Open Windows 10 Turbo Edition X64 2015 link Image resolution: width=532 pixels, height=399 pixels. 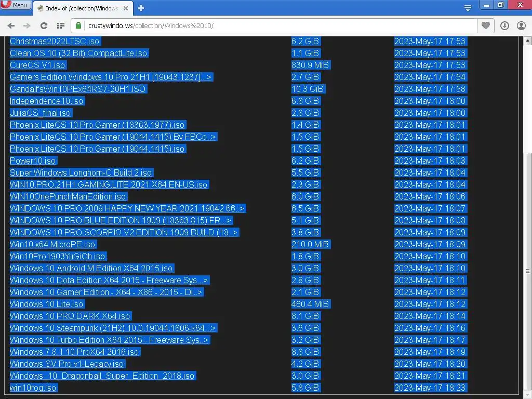click(109, 340)
